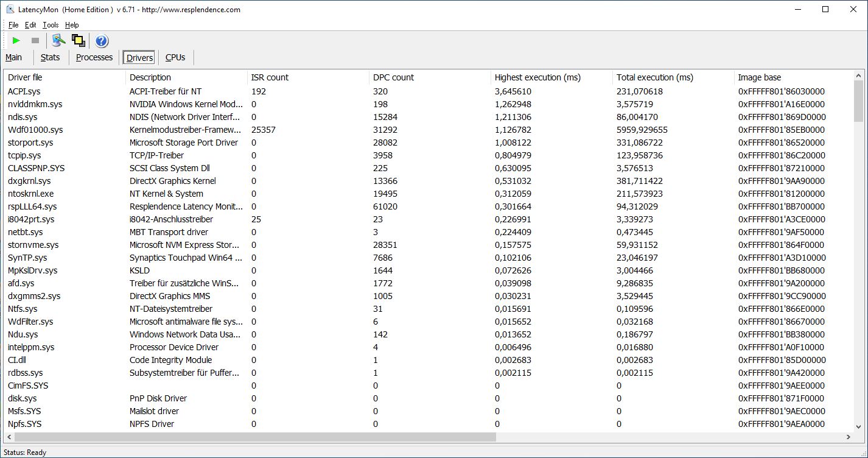Sort by the ISR count column header
Screen dimensions: 868x458
[308, 77]
